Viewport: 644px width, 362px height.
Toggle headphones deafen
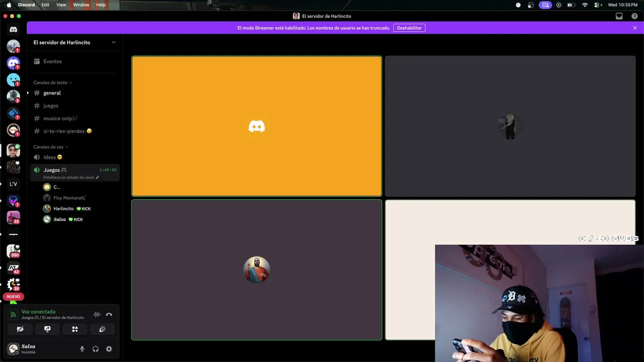pyautogui.click(x=96, y=349)
